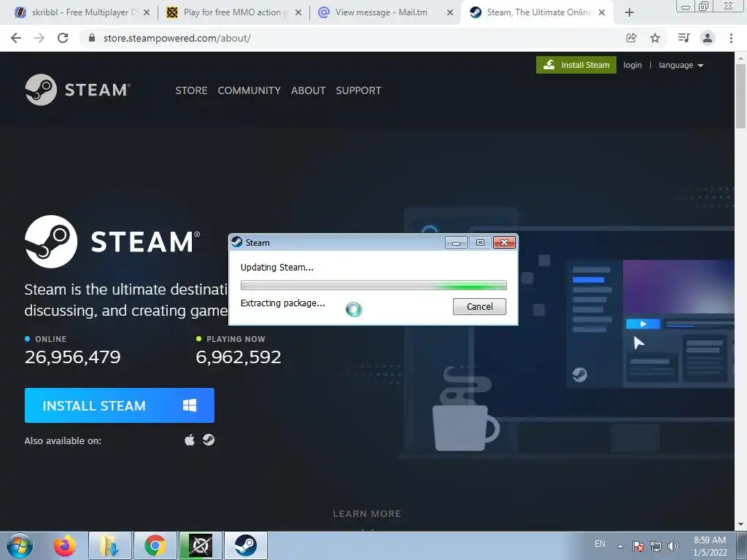Viewport: 747px width, 560px height.
Task: Open the Steam taskbar icon
Action: (246, 545)
